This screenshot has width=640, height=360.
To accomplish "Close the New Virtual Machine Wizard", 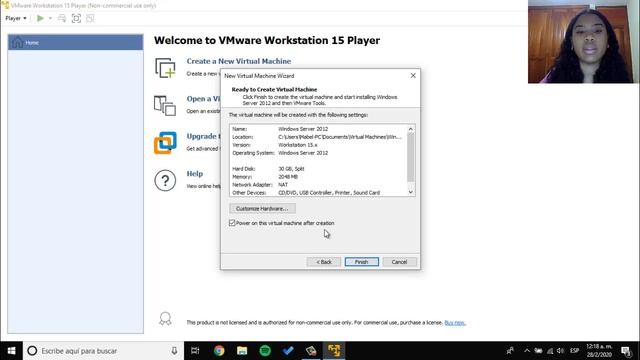I will (413, 76).
